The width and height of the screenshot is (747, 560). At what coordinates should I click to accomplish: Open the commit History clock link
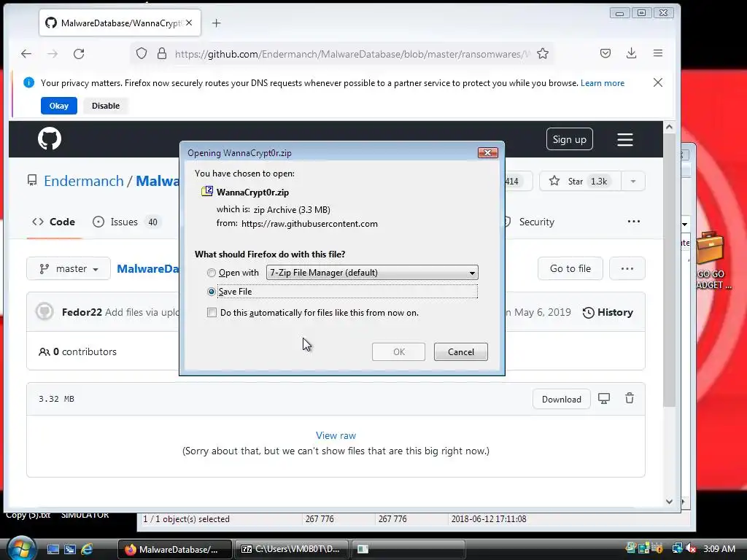click(x=608, y=312)
